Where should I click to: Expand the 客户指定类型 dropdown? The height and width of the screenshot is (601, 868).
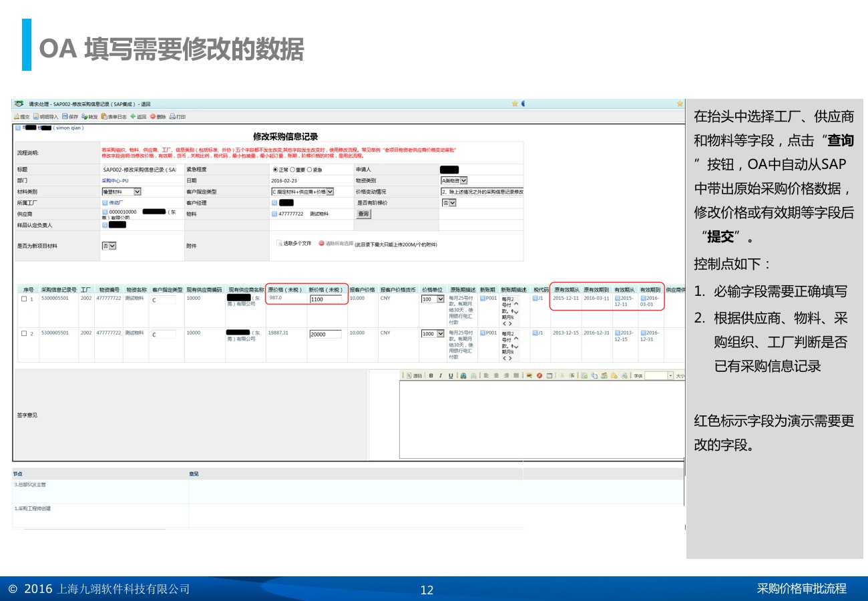pos(330,192)
